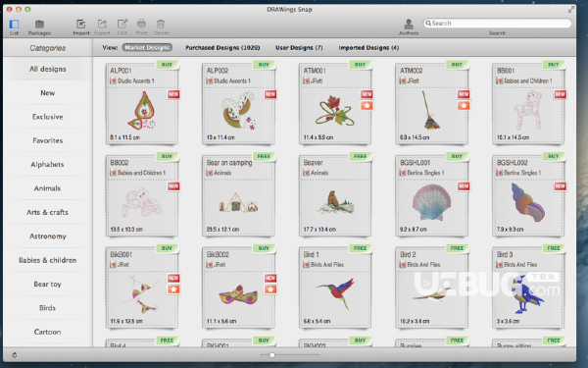
Task: Click the magnifier icon in Search field
Action: tap(428, 24)
